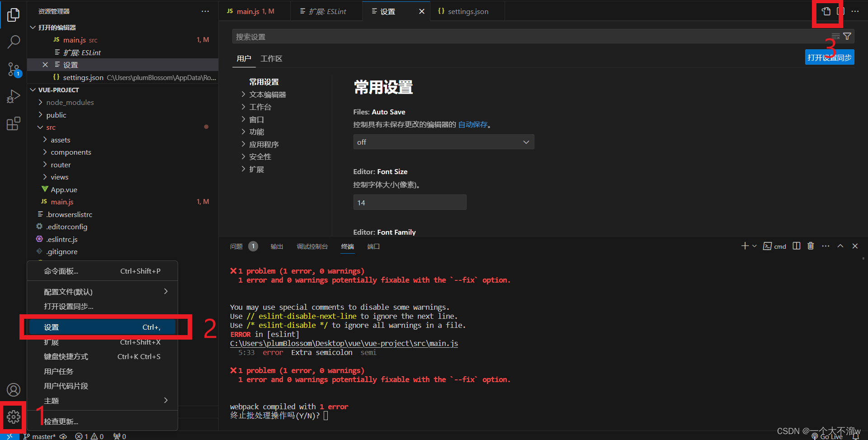The image size is (868, 440).
Task: Open the Files Auto Save dropdown
Action: [x=443, y=142]
